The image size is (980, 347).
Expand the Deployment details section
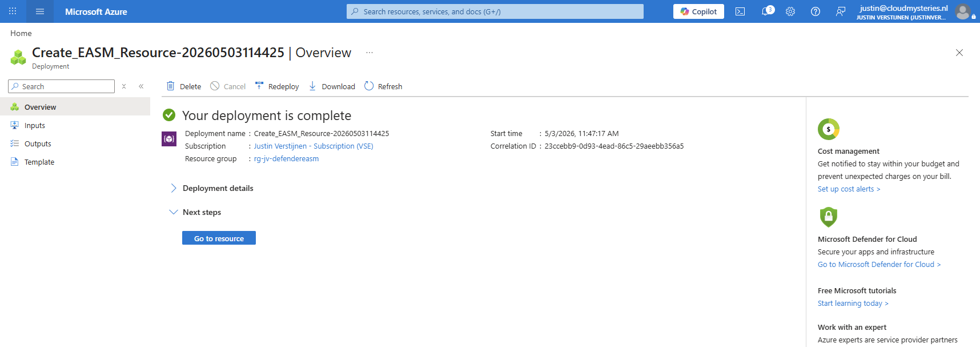pyautogui.click(x=211, y=188)
